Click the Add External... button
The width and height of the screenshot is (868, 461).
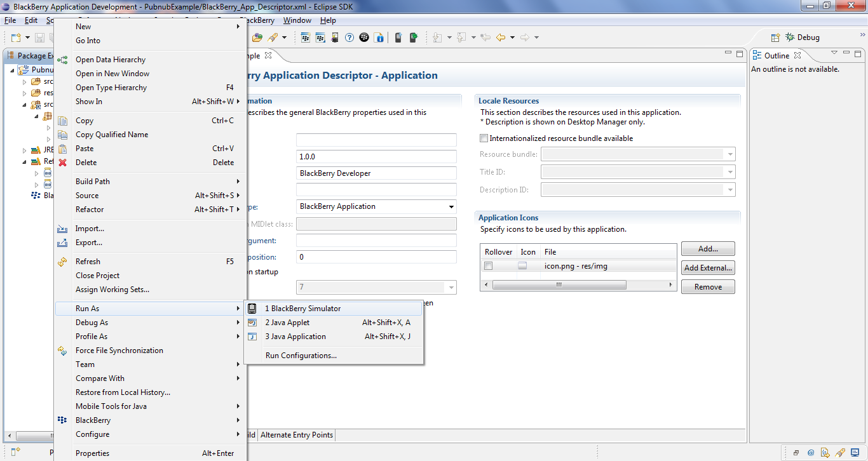click(x=708, y=268)
